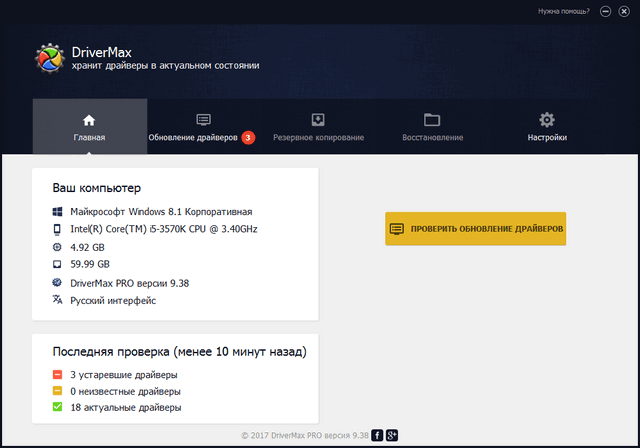Open the Google Plus icon in footer
This screenshot has height=448, width=640.
tap(393, 435)
